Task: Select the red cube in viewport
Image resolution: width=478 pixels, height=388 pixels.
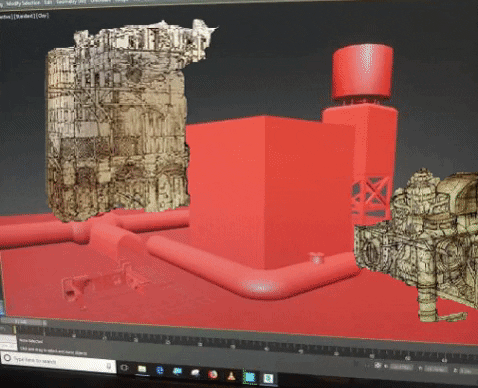Action: 270,192
